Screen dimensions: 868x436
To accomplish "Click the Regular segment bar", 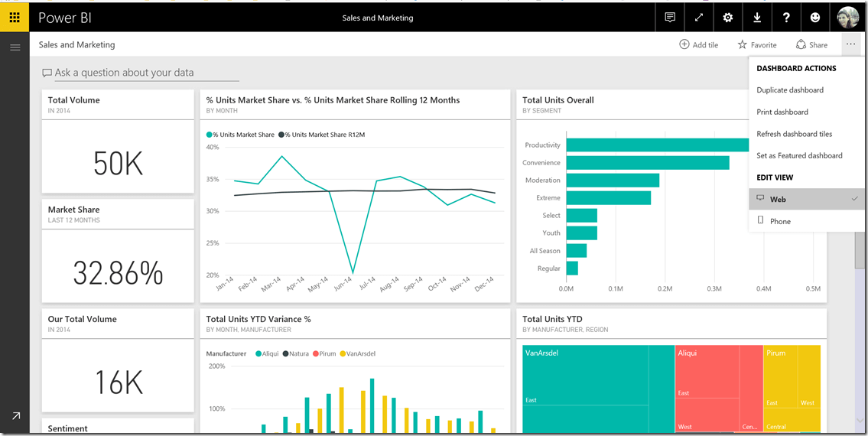I will (572, 268).
